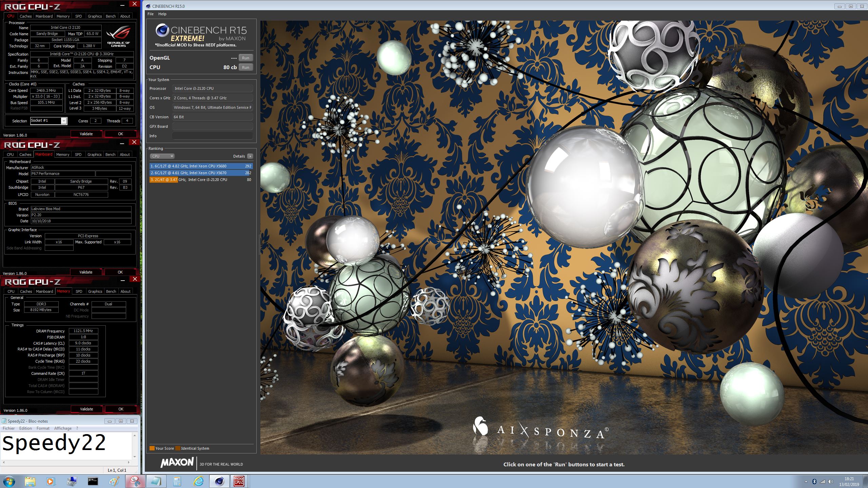868x488 pixels.
Task: Run the OpenGL benchmark
Action: click(x=245, y=58)
